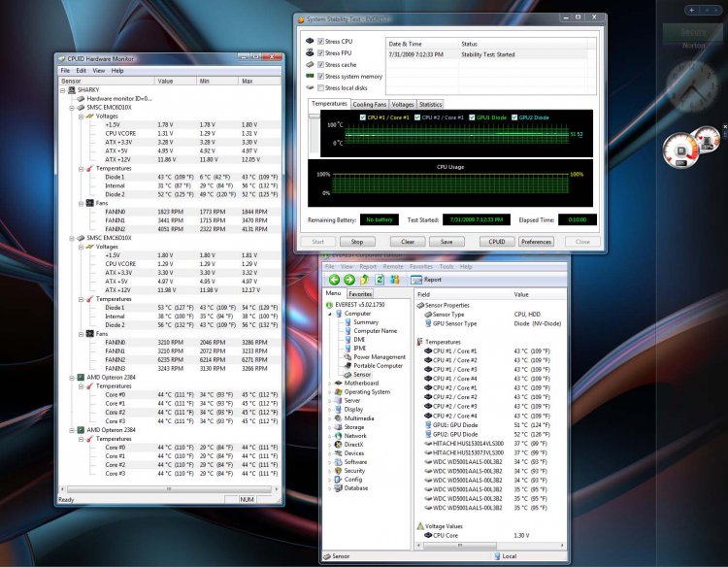Toggle the Stress cache checkbox
This screenshot has width=728, height=567.
click(x=320, y=64)
